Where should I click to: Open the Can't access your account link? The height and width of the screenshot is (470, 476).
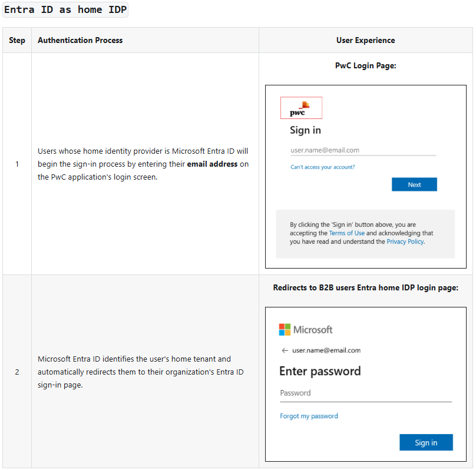point(322,167)
